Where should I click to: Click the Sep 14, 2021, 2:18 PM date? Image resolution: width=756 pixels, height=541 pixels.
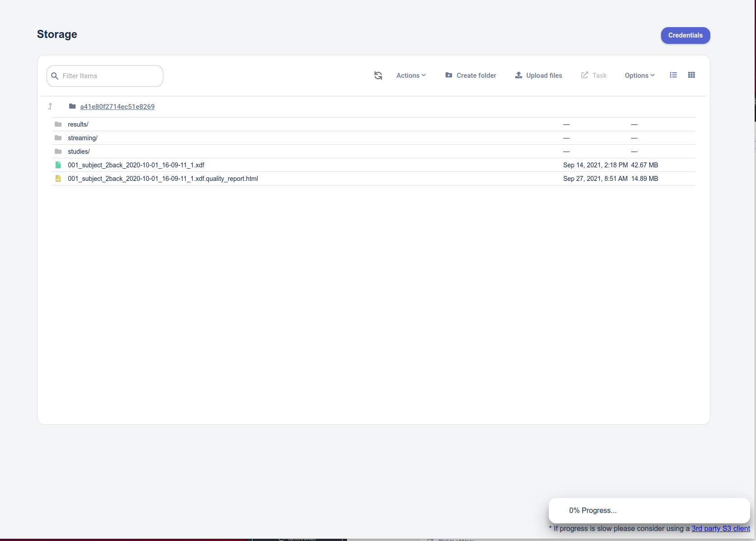(x=595, y=165)
